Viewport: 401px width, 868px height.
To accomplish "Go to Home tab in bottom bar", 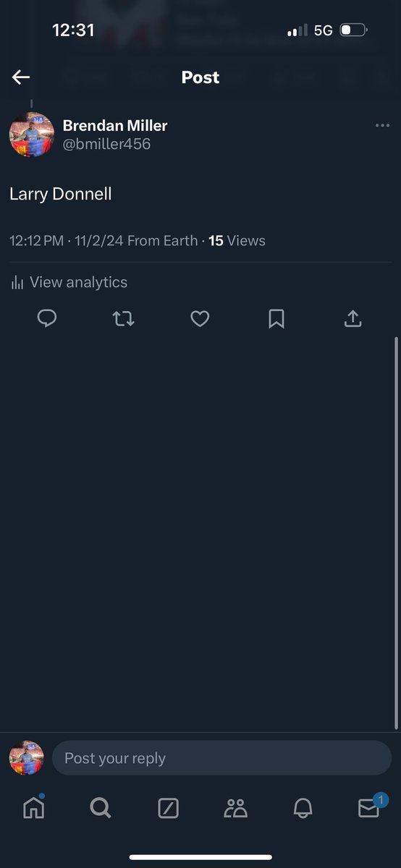I will (x=34, y=807).
